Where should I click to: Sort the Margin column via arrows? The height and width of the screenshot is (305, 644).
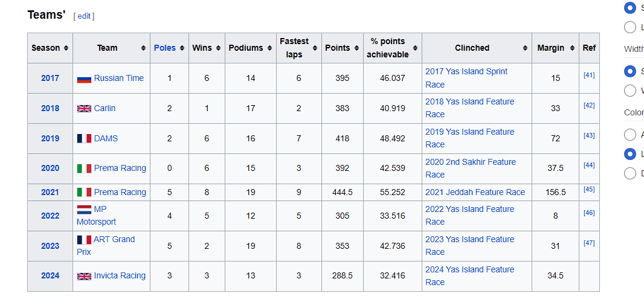click(x=572, y=48)
